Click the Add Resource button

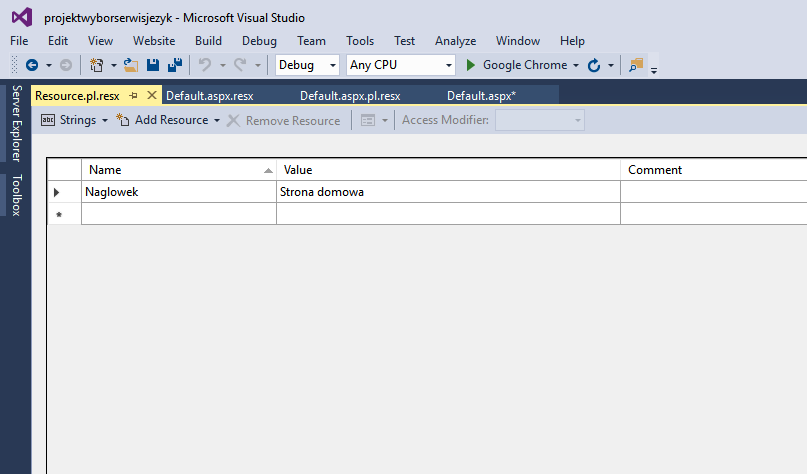click(x=162, y=120)
